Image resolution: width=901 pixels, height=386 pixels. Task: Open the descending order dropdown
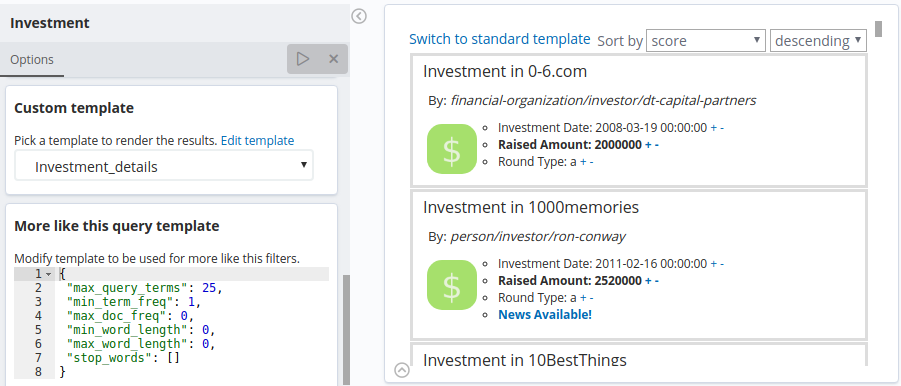(818, 41)
